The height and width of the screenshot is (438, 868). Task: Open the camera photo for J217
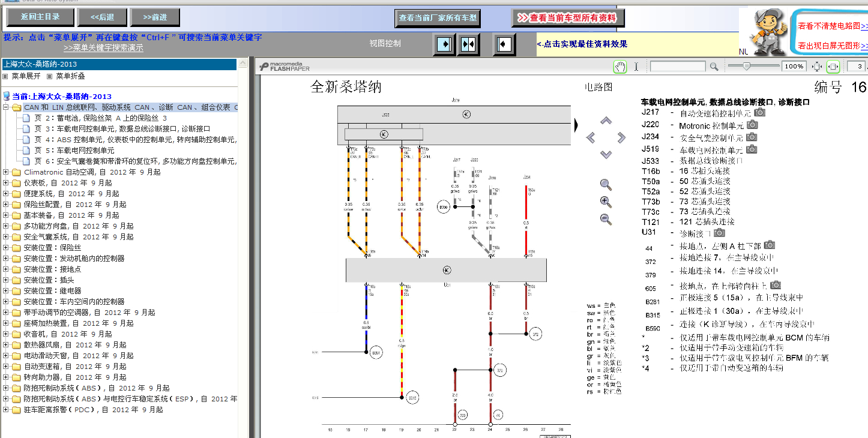pyautogui.click(x=760, y=112)
